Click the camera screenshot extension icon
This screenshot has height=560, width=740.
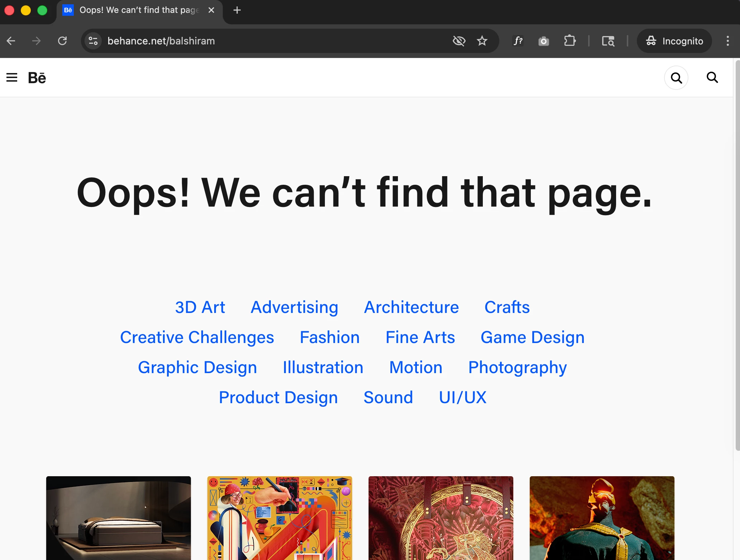click(543, 41)
